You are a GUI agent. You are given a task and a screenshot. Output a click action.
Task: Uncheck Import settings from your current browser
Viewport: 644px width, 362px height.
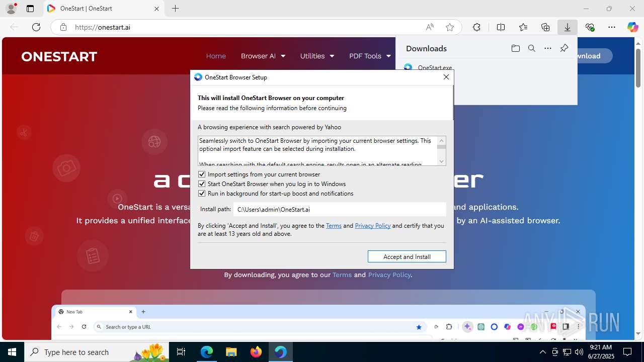202,174
